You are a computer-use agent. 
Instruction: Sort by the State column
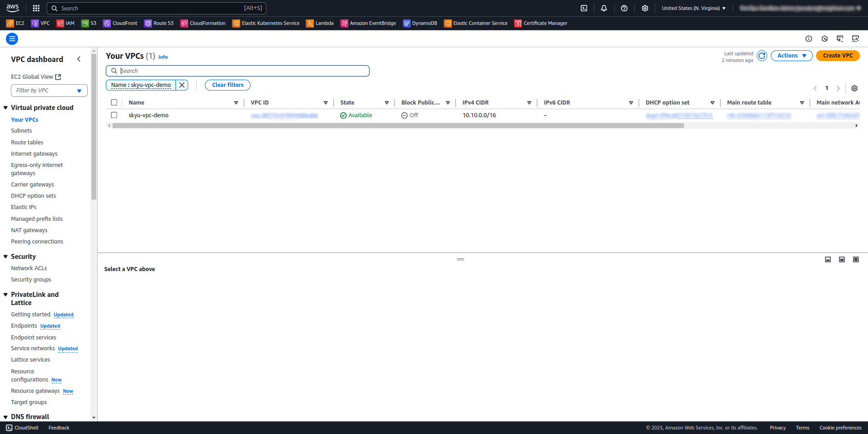[387, 103]
